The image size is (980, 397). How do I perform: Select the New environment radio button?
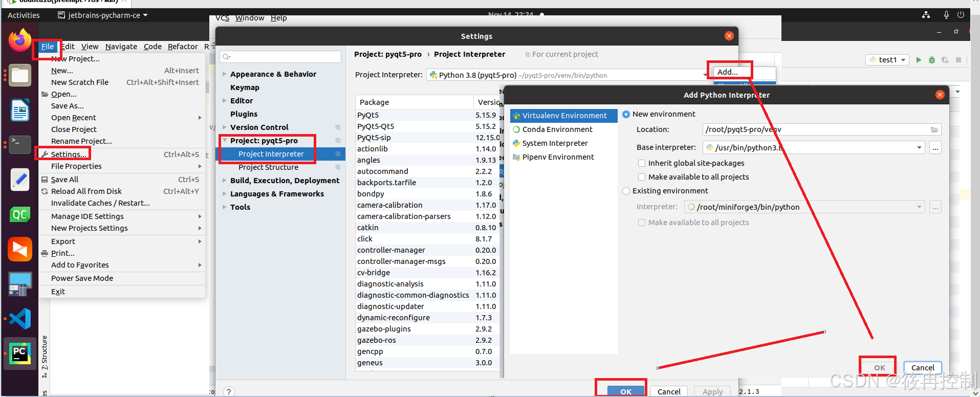[x=626, y=114]
